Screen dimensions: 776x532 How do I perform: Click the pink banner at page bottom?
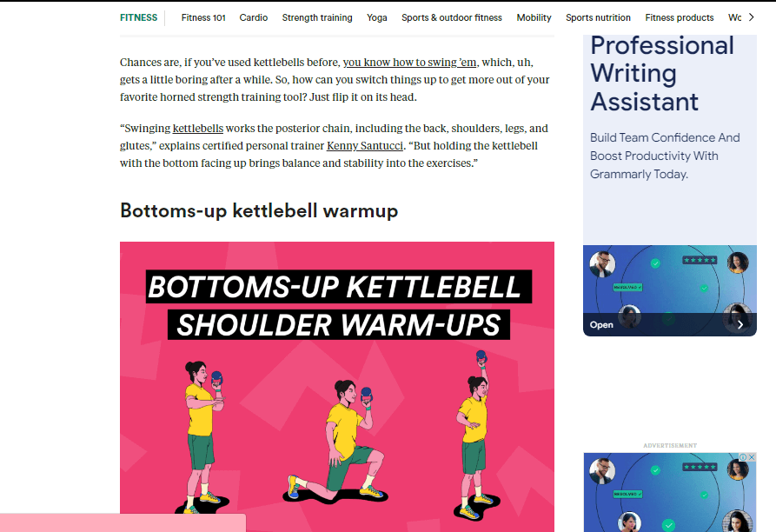click(x=123, y=522)
